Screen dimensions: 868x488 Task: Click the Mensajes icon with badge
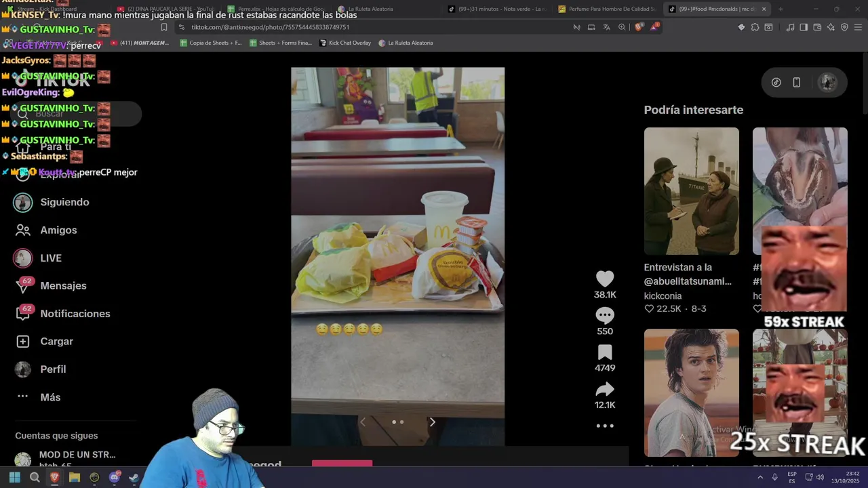click(x=23, y=285)
